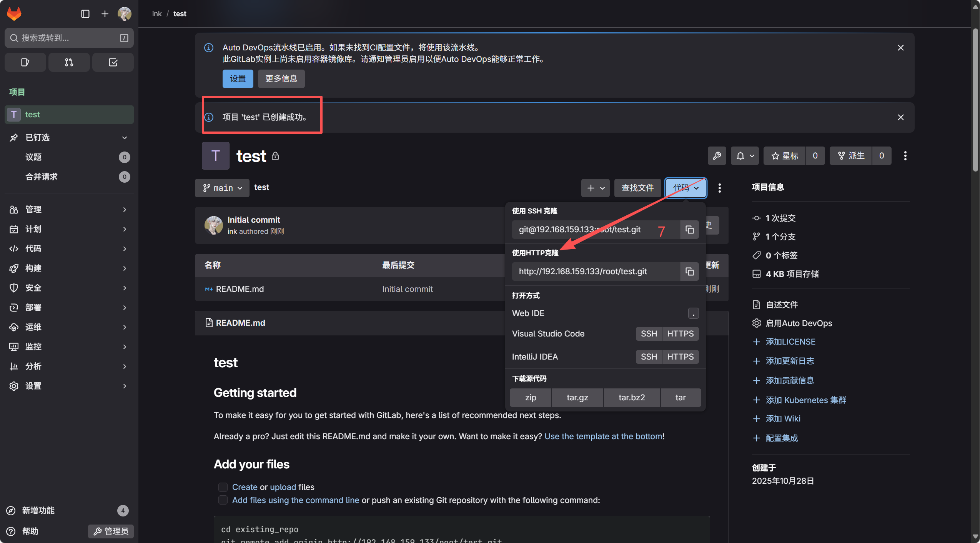Toggle the sidebar collapse icon
The width and height of the screenshot is (980, 543).
[85, 14]
